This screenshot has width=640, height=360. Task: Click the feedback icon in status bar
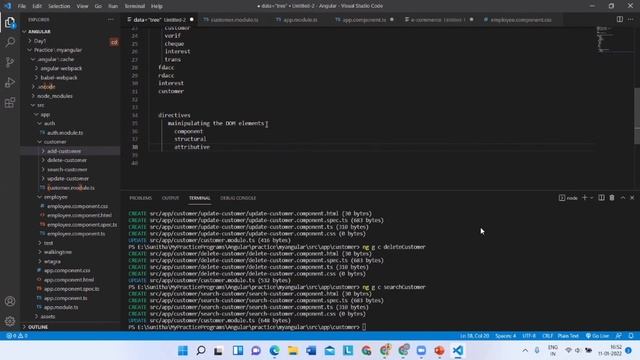[619, 336]
